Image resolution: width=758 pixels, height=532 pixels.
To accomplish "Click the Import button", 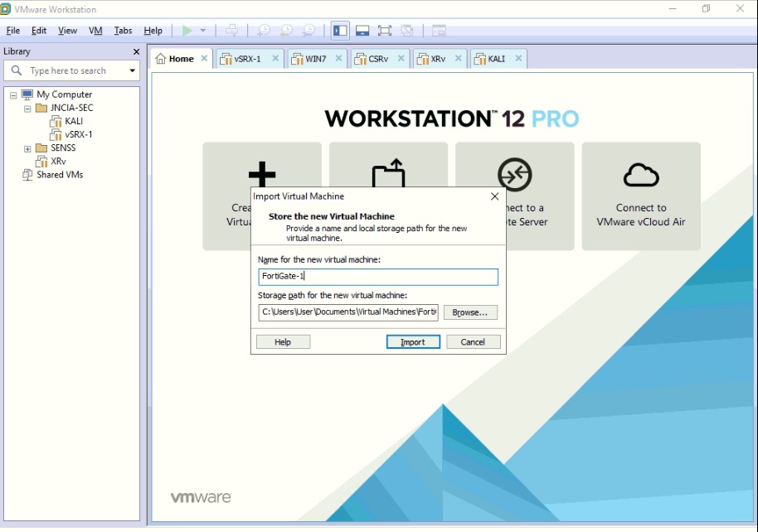I will tap(413, 342).
